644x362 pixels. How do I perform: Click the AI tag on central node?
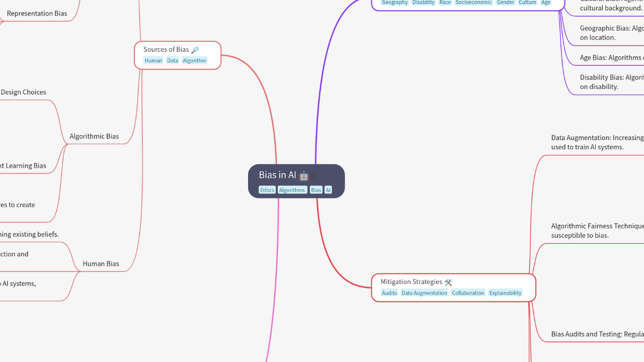coord(328,190)
